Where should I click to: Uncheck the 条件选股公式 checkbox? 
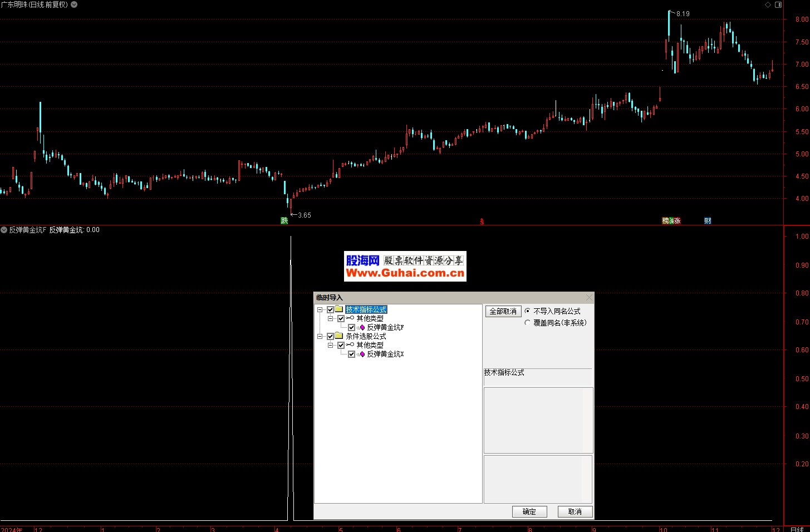(331, 336)
